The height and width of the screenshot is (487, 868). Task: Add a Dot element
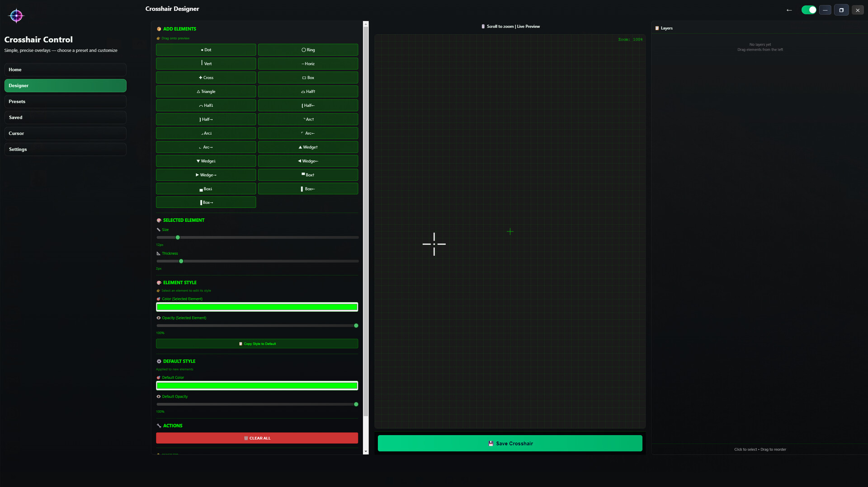(x=206, y=50)
